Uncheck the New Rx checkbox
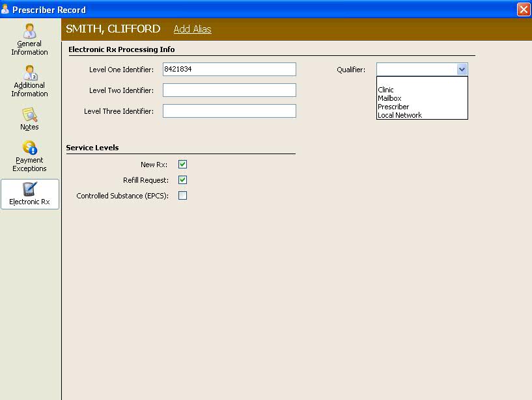Viewport: 532px width, 400px height. pos(183,165)
